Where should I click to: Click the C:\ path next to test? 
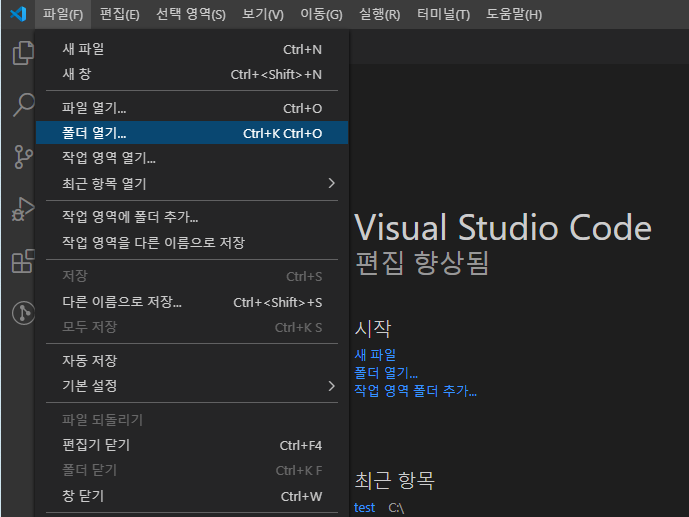click(x=396, y=507)
